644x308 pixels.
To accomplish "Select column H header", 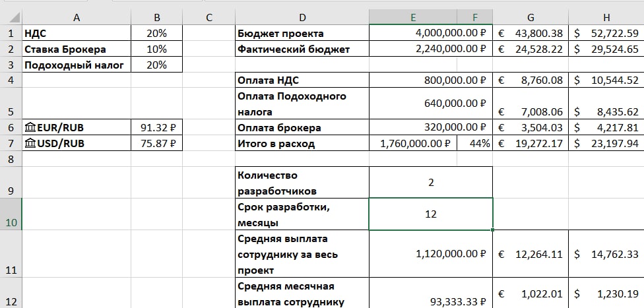I will tap(606, 17).
